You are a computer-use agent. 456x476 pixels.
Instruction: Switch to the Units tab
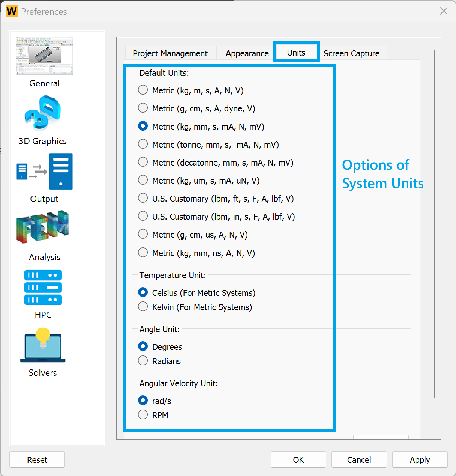(296, 53)
